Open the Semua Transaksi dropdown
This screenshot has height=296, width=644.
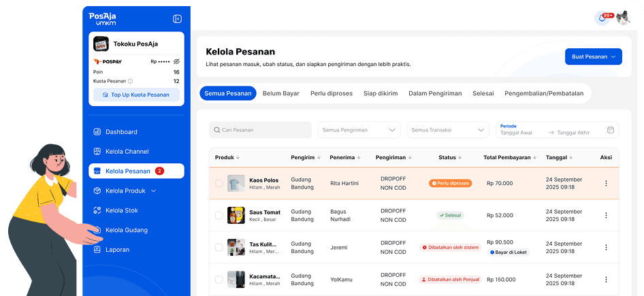[x=448, y=130]
